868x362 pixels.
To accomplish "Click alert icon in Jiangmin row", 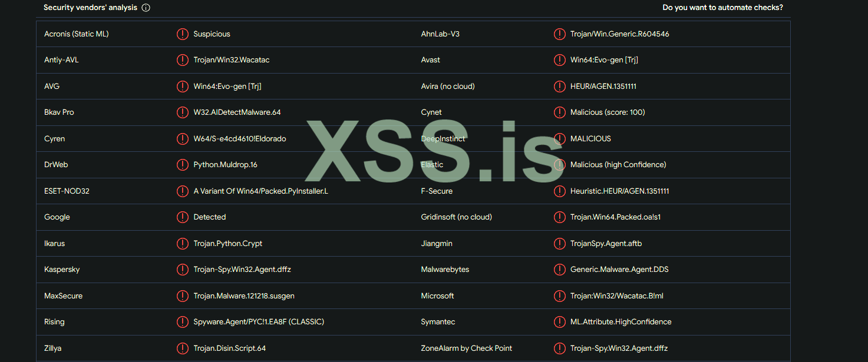I will pyautogui.click(x=560, y=244).
